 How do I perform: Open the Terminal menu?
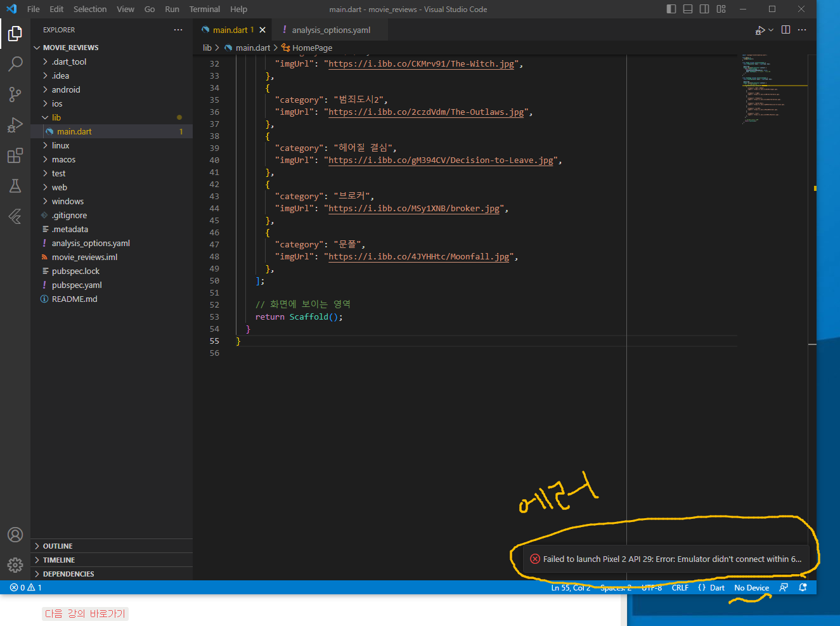tap(205, 9)
